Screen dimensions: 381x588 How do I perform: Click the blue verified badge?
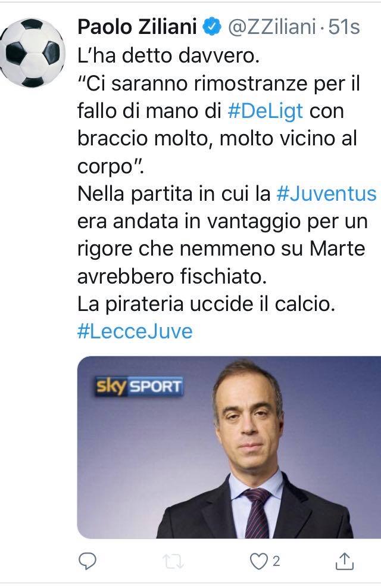[x=212, y=27]
